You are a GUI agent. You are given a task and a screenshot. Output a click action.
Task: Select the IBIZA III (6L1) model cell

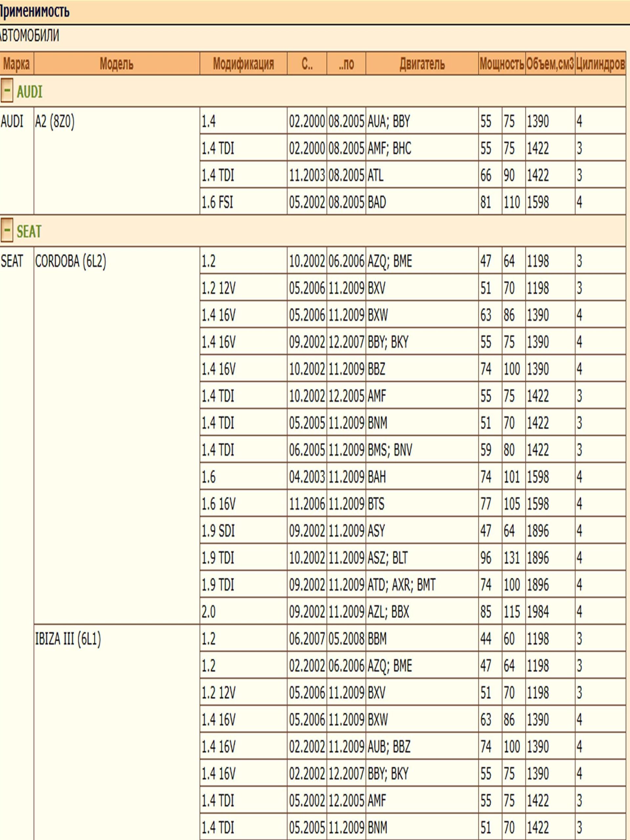pos(68,639)
